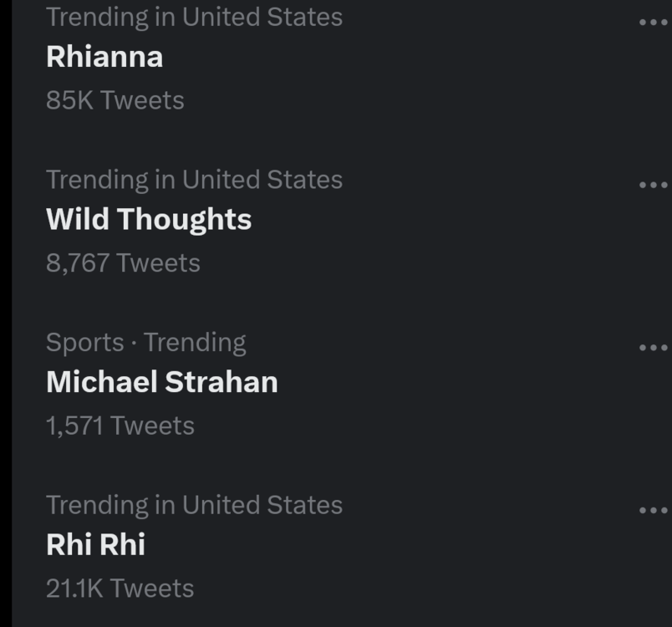Click the Sports category label

coord(84,342)
